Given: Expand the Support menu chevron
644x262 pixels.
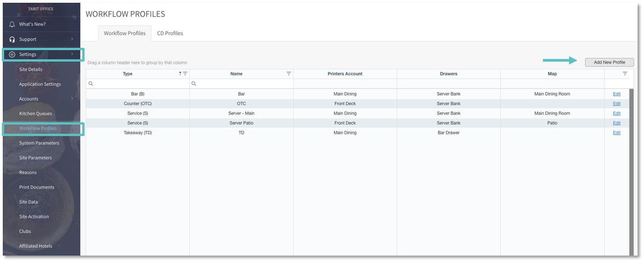Looking at the screenshot, I should [x=72, y=39].
